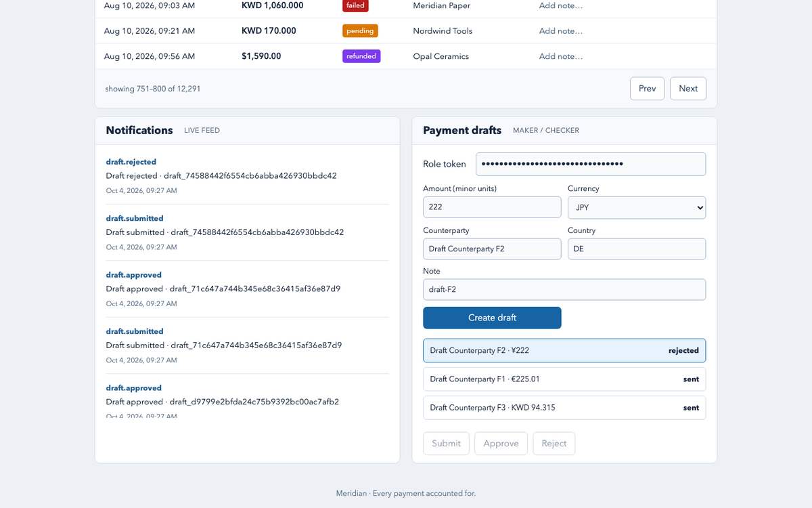
Task: Click the Counterparty input field
Action: 492,249
